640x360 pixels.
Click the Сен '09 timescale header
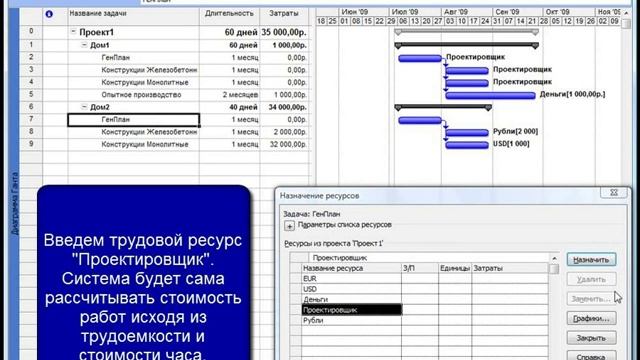pos(518,12)
